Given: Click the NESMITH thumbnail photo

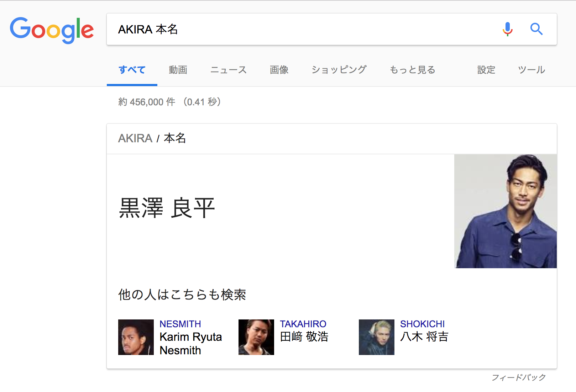Looking at the screenshot, I should (136, 337).
